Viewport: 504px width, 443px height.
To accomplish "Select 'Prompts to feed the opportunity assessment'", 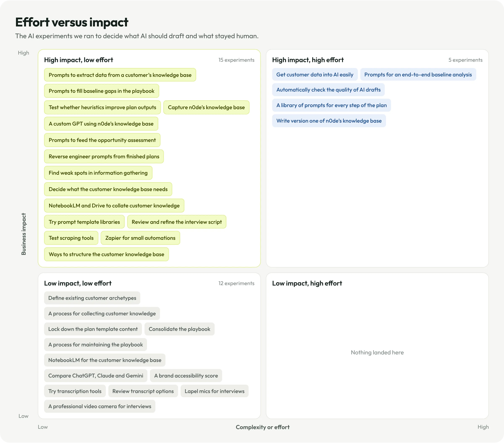I will (x=102, y=140).
